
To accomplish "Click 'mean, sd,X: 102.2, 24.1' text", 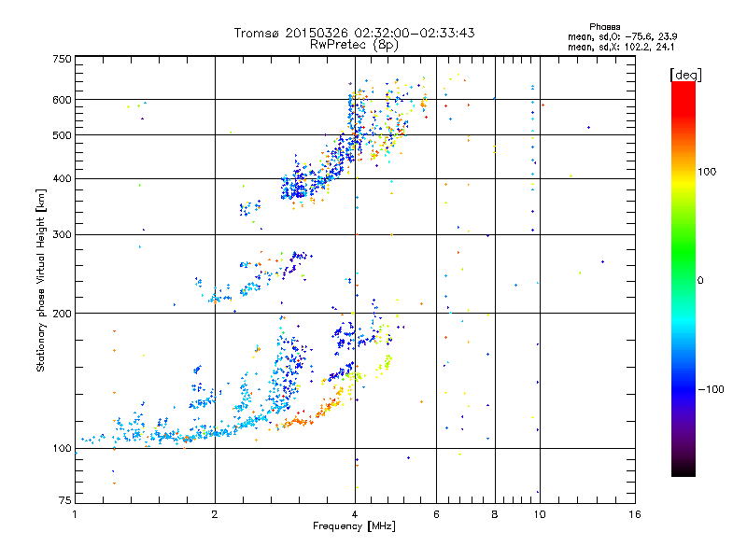I will click(621, 48).
